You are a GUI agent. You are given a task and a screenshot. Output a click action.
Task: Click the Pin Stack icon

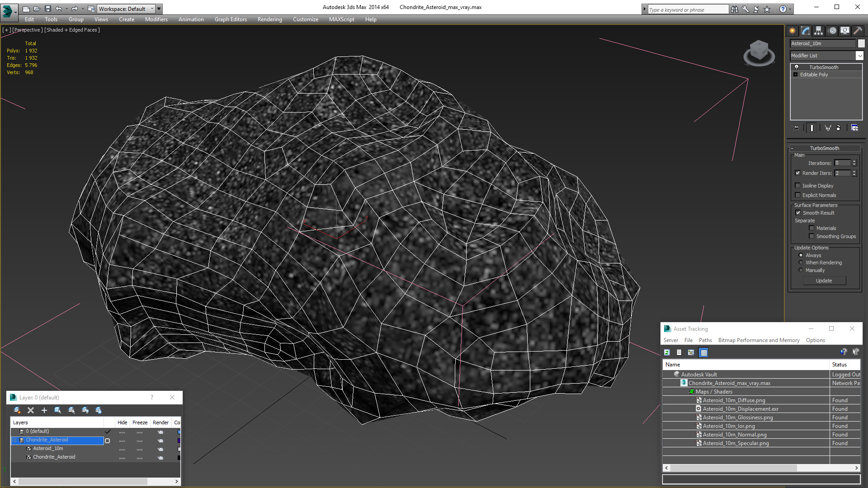(x=796, y=128)
